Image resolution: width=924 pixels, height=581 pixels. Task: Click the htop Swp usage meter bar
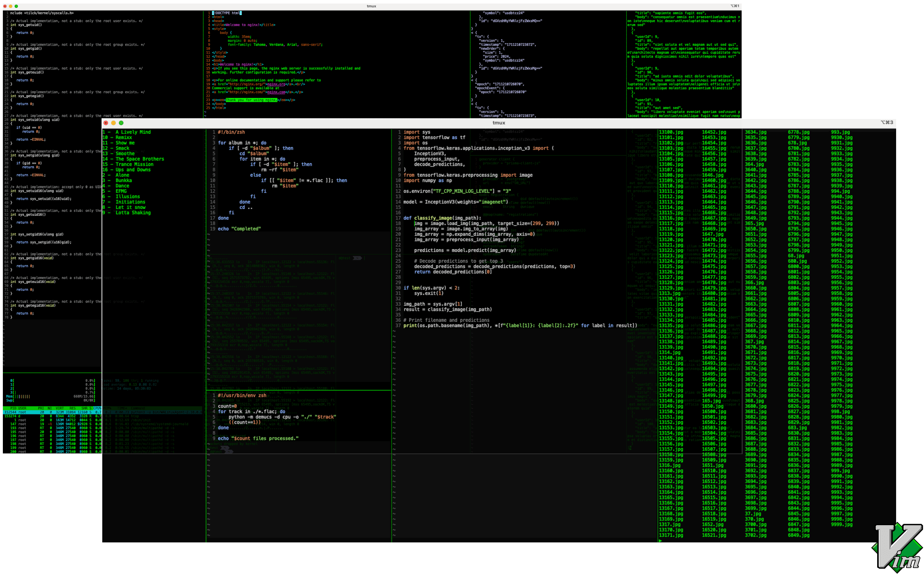(x=50, y=400)
